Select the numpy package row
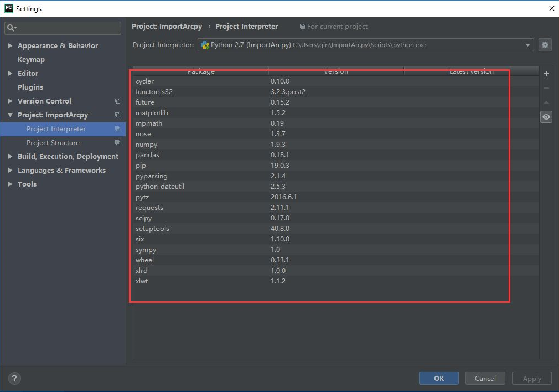 click(x=336, y=145)
